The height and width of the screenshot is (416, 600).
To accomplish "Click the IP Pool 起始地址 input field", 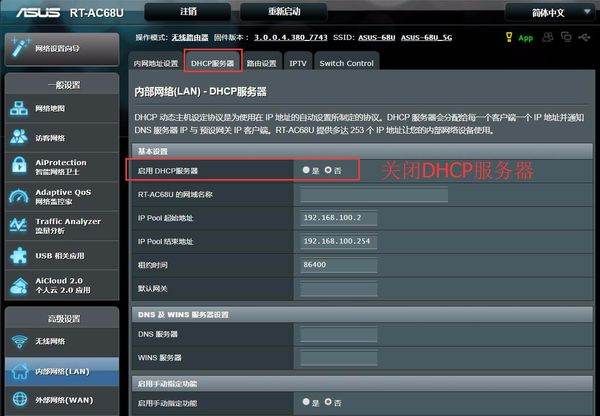I will (x=338, y=217).
